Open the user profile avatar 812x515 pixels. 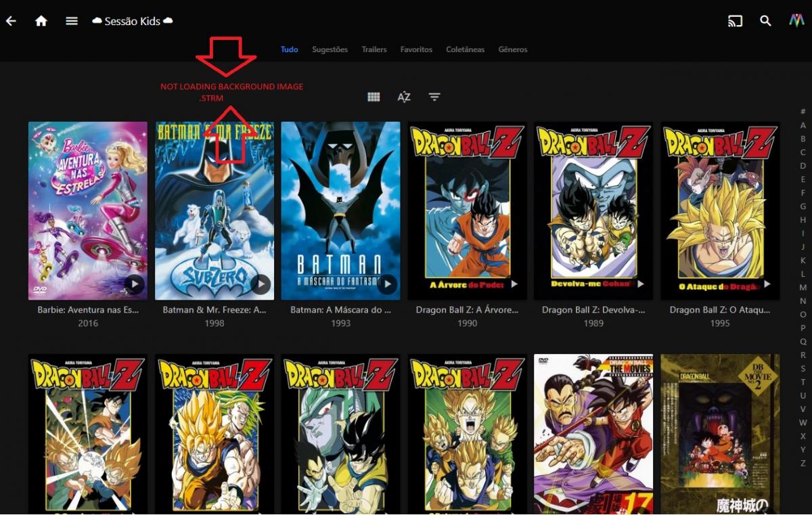tap(796, 21)
